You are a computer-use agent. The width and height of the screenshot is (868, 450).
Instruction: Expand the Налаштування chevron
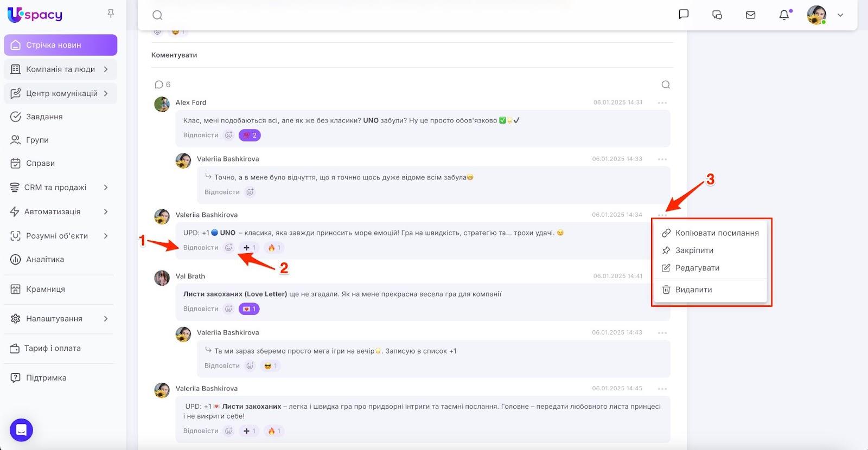coord(106,319)
